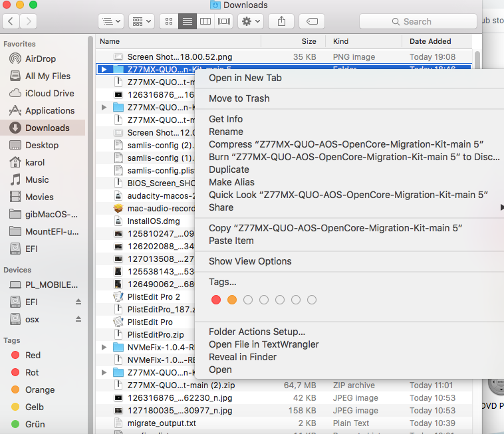
Task: Filter by Orange tag in sidebar
Action: [43, 390]
